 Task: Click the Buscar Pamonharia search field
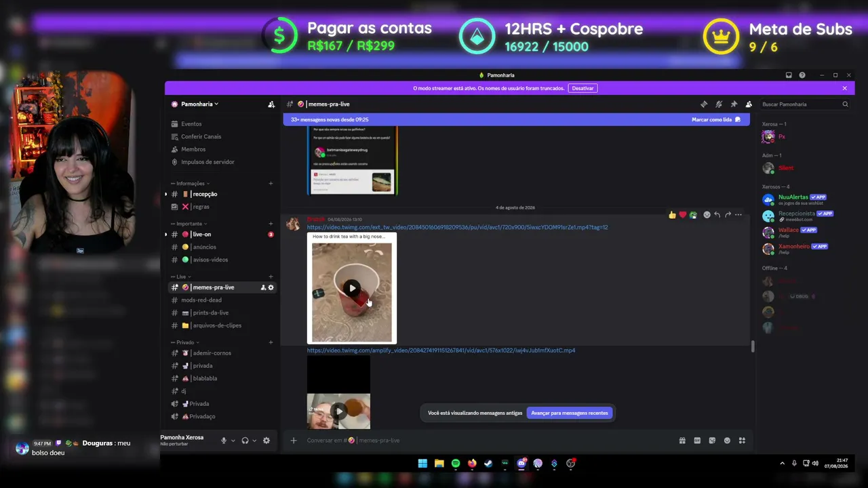coord(805,104)
